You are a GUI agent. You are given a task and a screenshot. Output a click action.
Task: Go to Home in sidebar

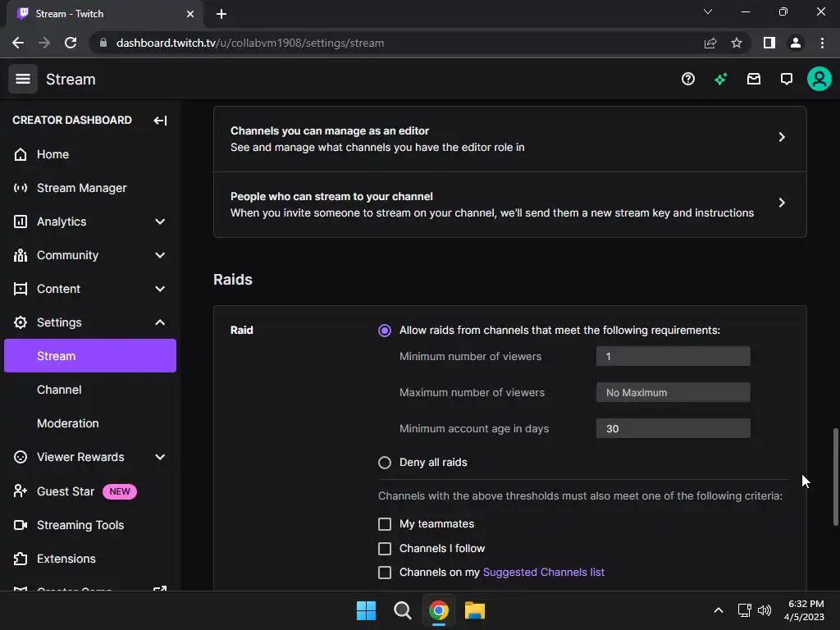(x=90, y=154)
